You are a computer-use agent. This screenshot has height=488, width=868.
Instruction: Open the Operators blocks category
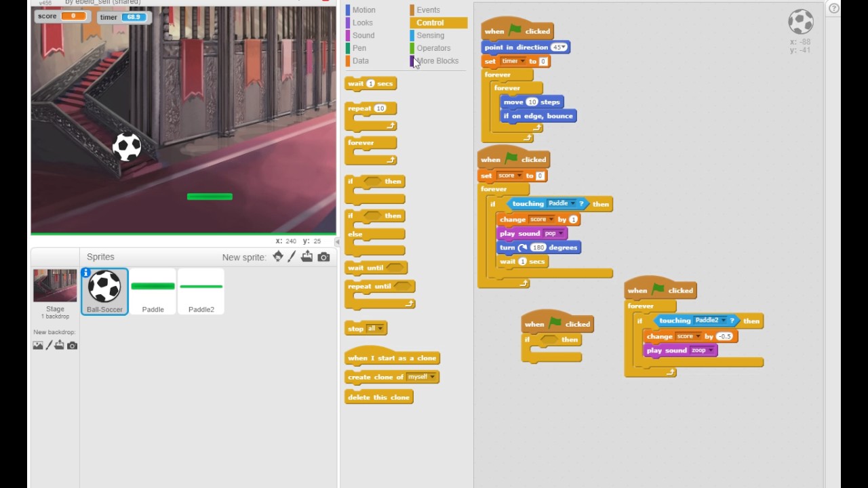coord(433,48)
